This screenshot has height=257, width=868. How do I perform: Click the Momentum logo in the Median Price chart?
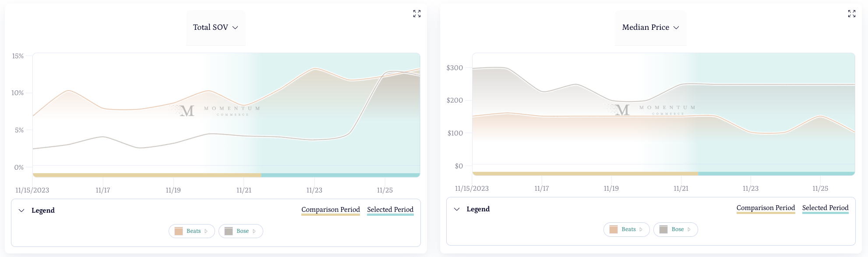pos(651,110)
